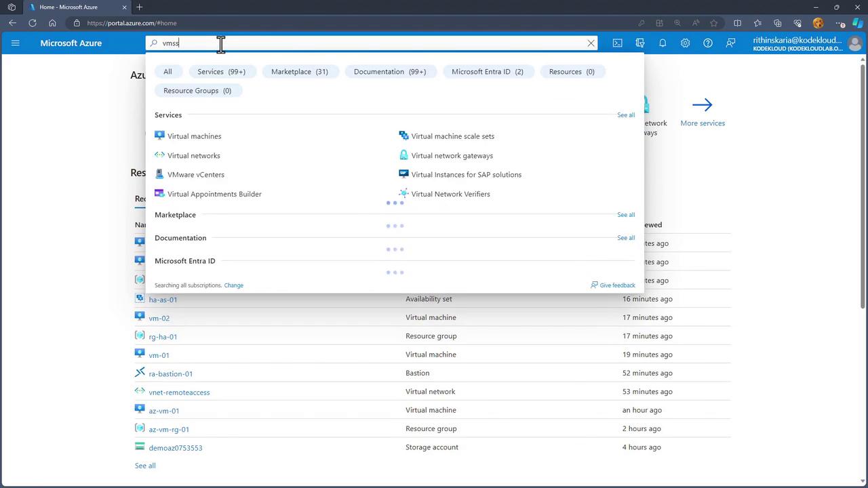This screenshot has height=488, width=868.
Task: Expand See all for Marketplace results
Action: [x=625, y=215]
